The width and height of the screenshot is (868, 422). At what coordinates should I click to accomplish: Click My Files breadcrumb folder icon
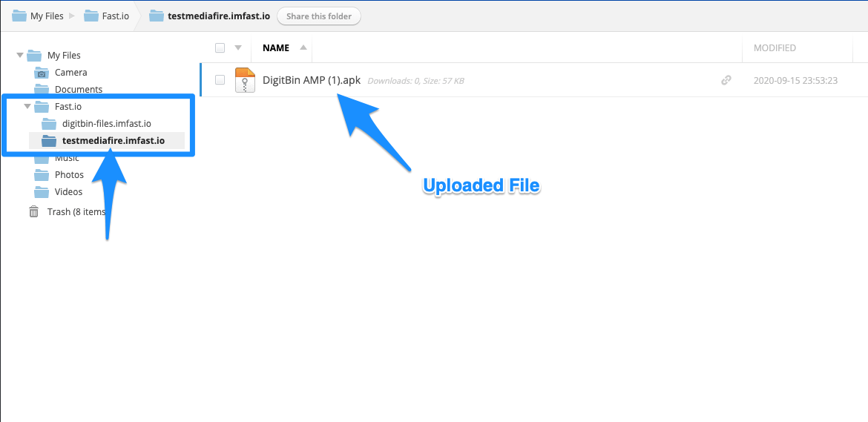(x=19, y=16)
